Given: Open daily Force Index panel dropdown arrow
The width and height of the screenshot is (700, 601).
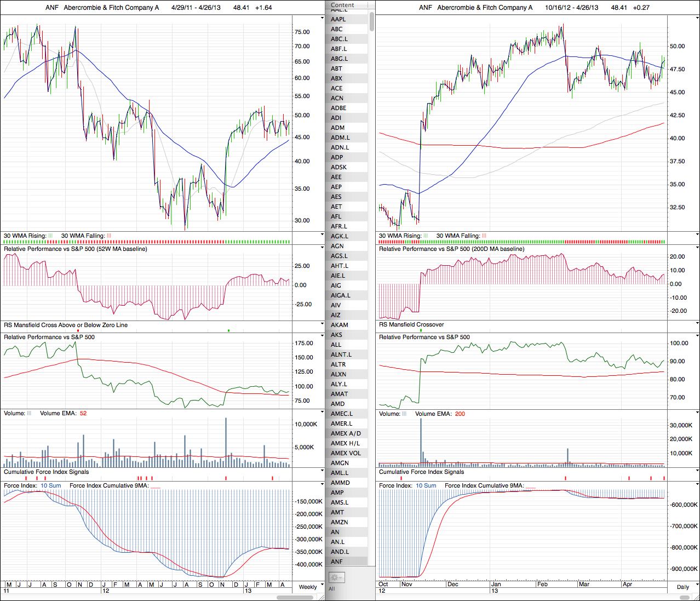Looking at the screenshot, I should click(x=697, y=485).
